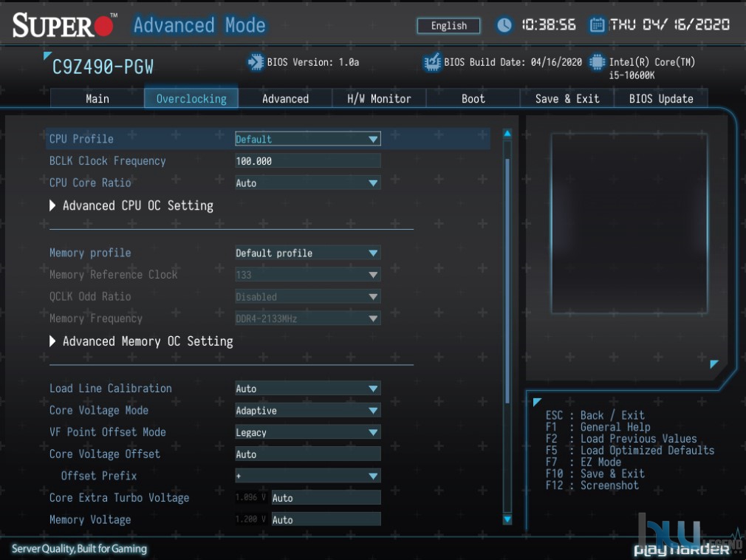
Task: Open the CPU Profile dropdown
Action: (308, 139)
